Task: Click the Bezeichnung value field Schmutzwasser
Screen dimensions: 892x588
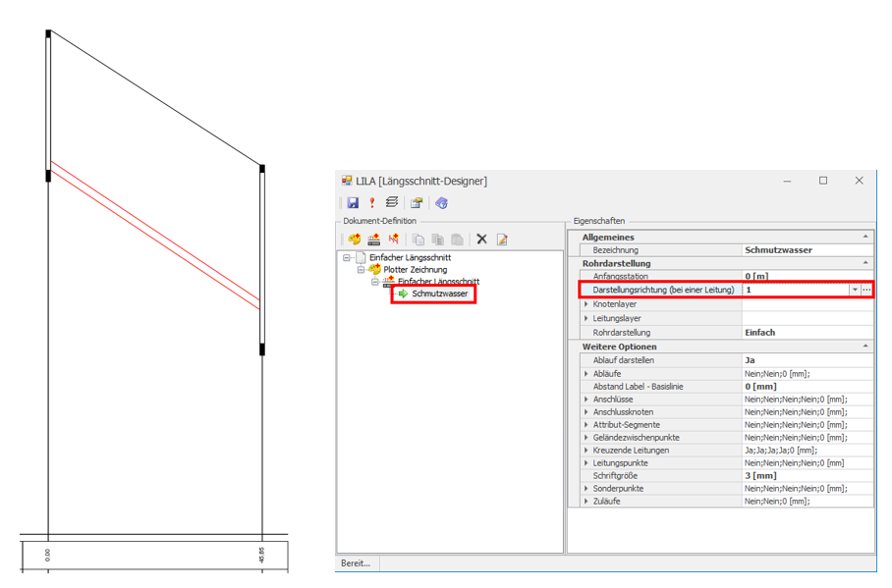Action: click(778, 250)
